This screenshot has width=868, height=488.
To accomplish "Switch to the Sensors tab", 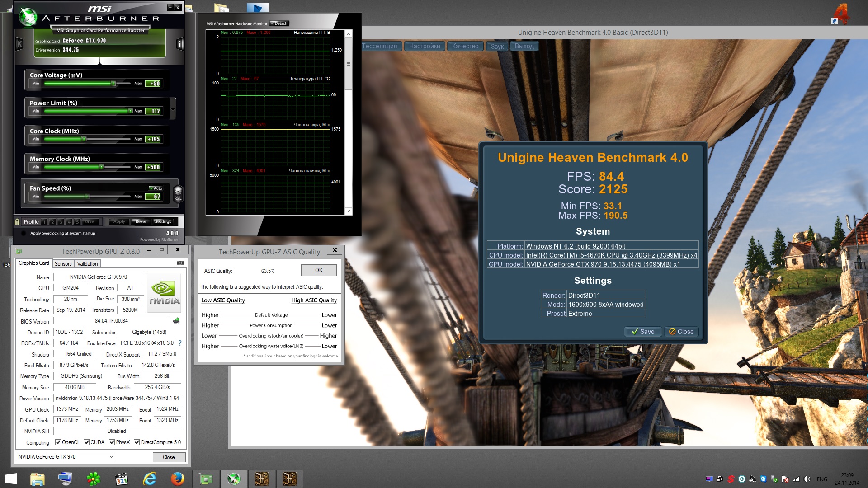I will coord(63,264).
